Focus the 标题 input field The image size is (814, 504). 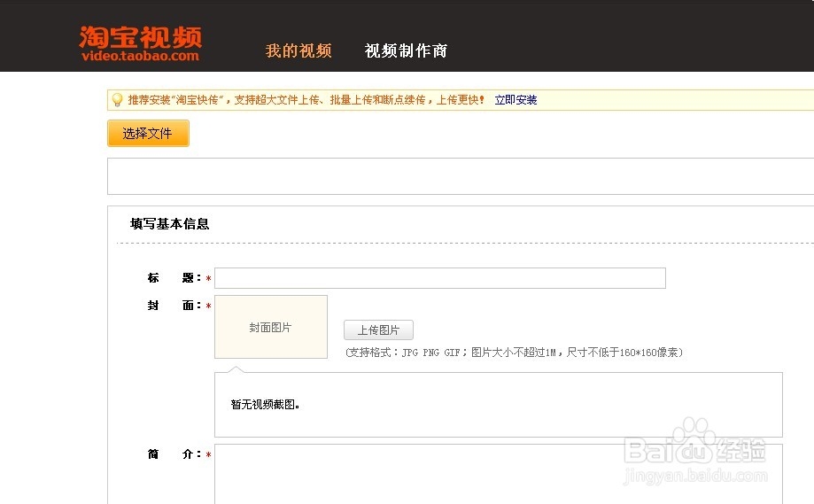point(440,278)
